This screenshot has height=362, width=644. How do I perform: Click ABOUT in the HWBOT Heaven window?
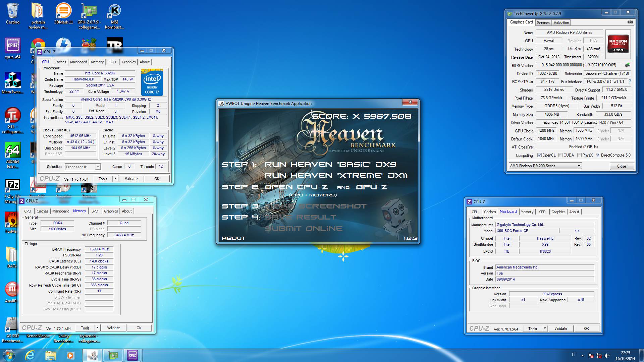click(x=234, y=238)
